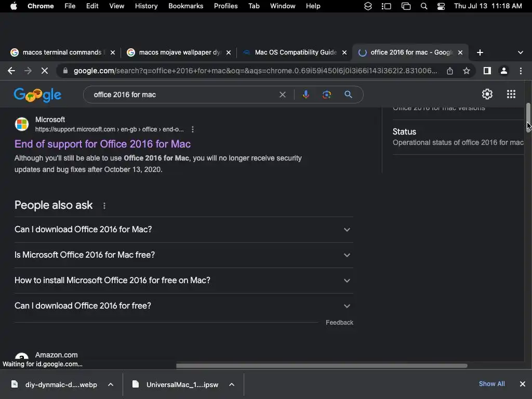Open the History menu
The width and height of the screenshot is (532, 399).
(x=146, y=6)
